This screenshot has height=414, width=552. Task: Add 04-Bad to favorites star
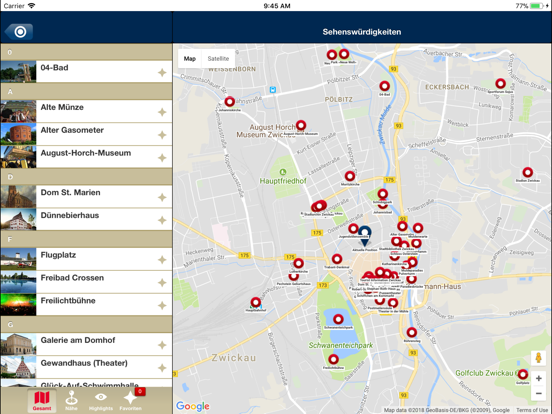click(162, 73)
